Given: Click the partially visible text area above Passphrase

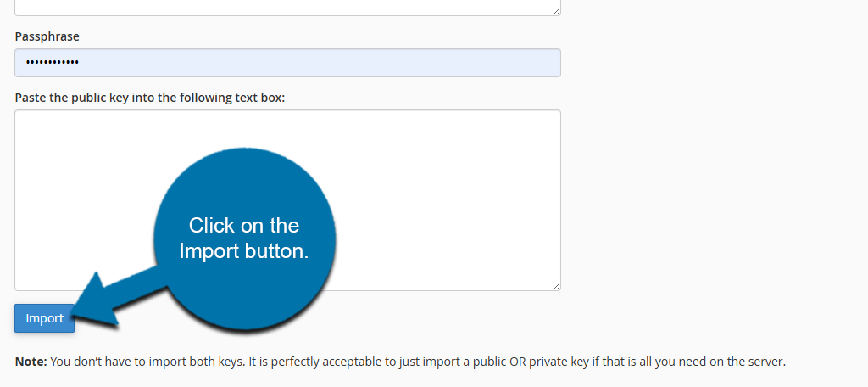Looking at the screenshot, I should point(288,7).
